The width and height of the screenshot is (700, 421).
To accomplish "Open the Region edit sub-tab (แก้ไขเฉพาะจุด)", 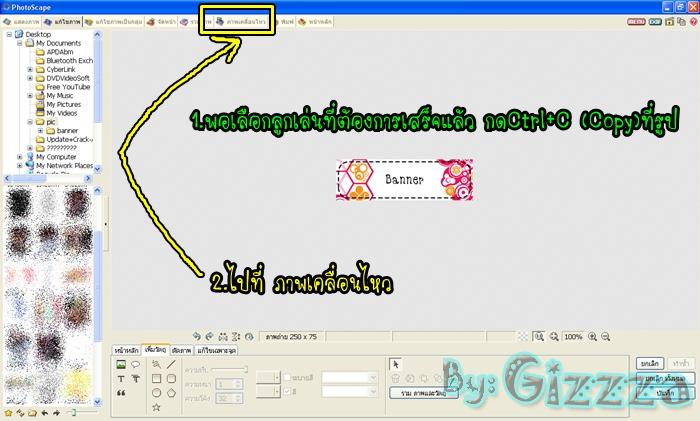I will coord(217,351).
